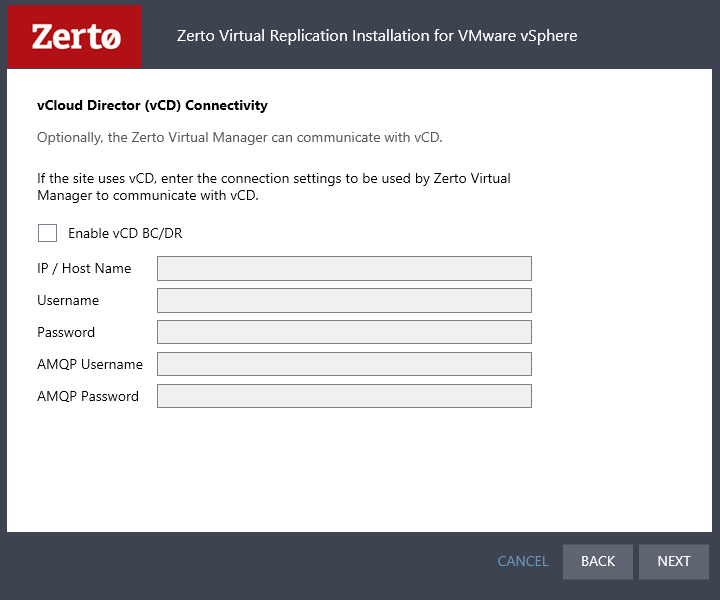Click the 'AMQP Username' label text
The width and height of the screenshot is (720, 600).
coord(90,364)
